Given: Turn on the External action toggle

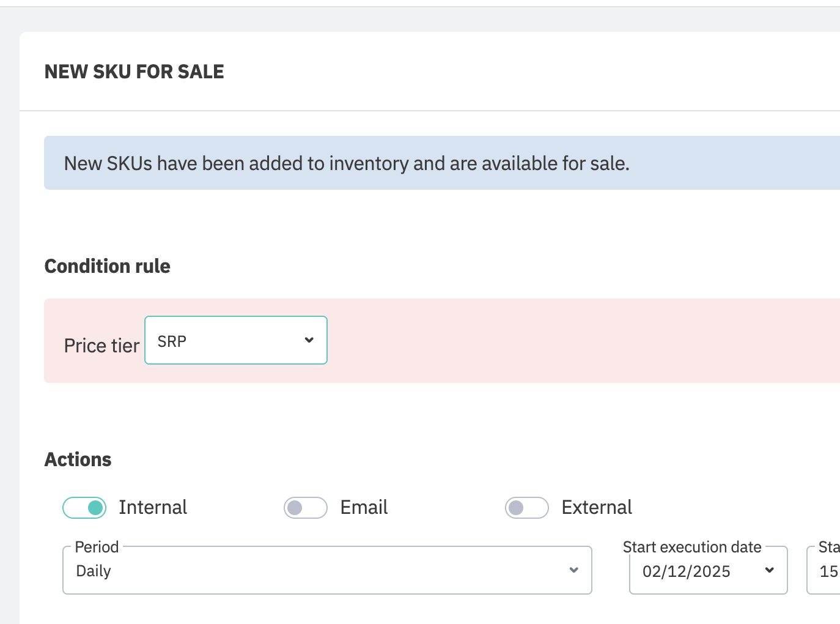Looking at the screenshot, I should coord(527,508).
